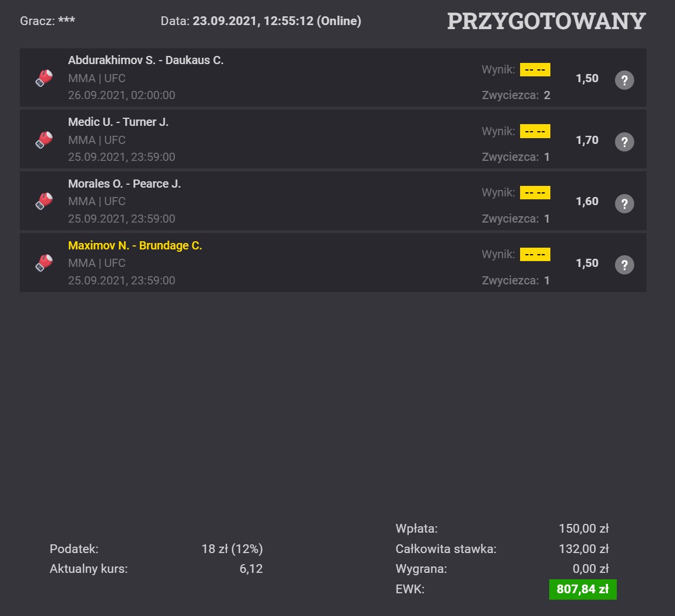This screenshot has width=675, height=616.
Task: Click the PRZYGOTOWANY status heading
Action: (546, 21)
